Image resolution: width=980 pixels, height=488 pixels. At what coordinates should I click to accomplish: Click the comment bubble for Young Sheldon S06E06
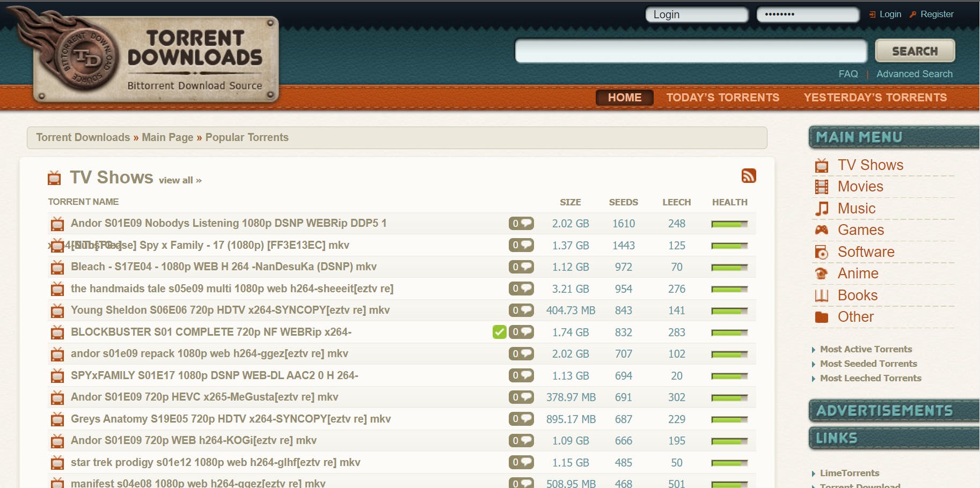[521, 310]
